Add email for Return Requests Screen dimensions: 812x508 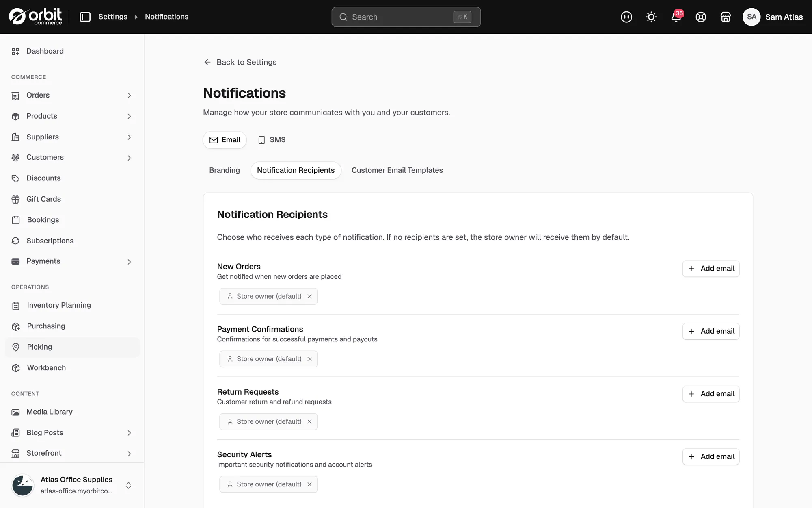click(711, 394)
